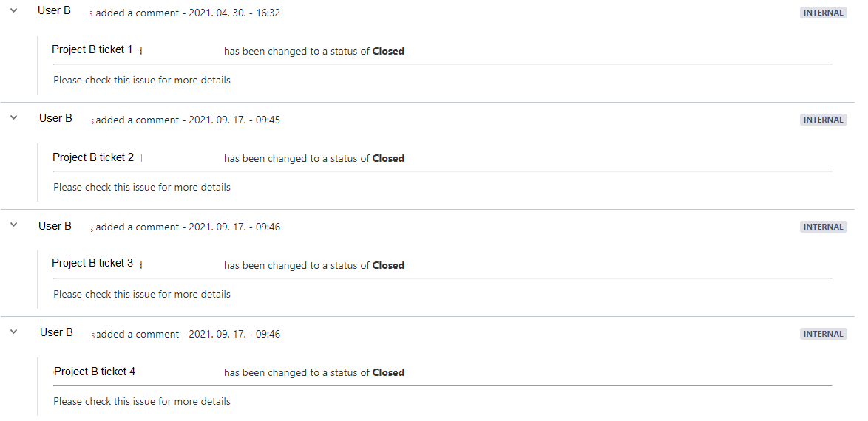Viewport: 868px width, 421px height.
Task: Click User B on the 09:45 comment
Action: point(55,118)
